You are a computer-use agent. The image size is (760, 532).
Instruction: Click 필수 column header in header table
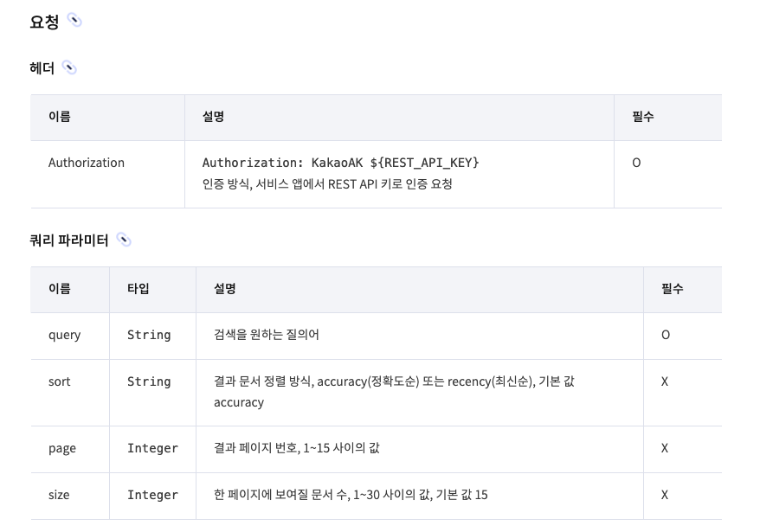(642, 117)
